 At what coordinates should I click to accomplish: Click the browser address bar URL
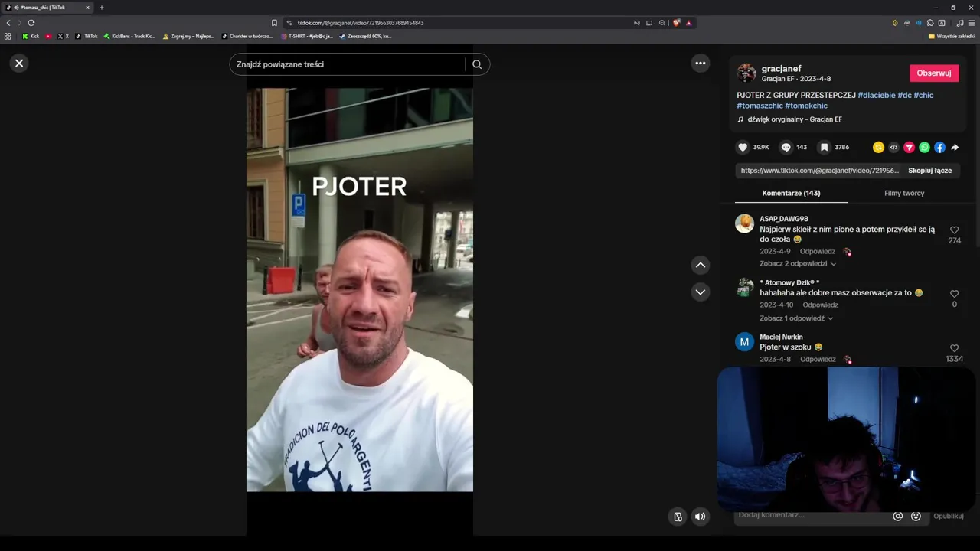point(360,23)
